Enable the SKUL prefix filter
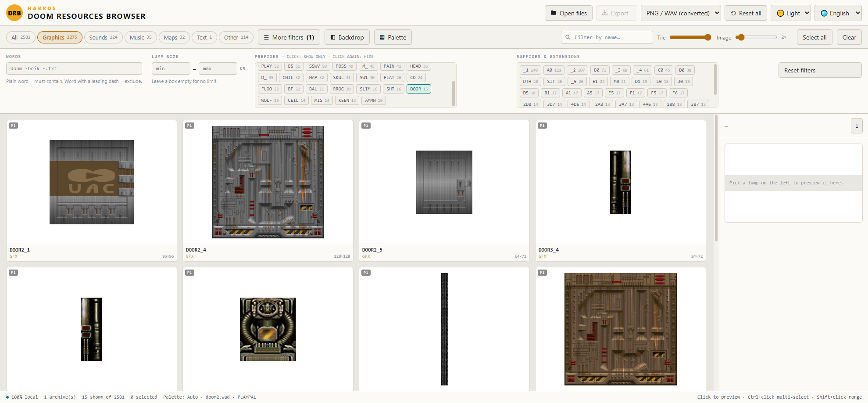 [342, 78]
